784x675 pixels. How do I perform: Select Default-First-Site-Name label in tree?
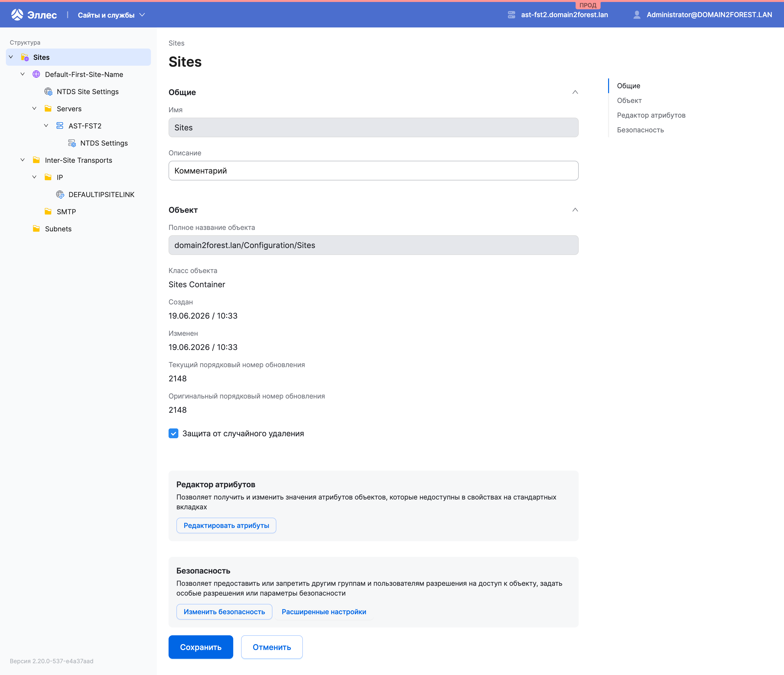coord(84,75)
